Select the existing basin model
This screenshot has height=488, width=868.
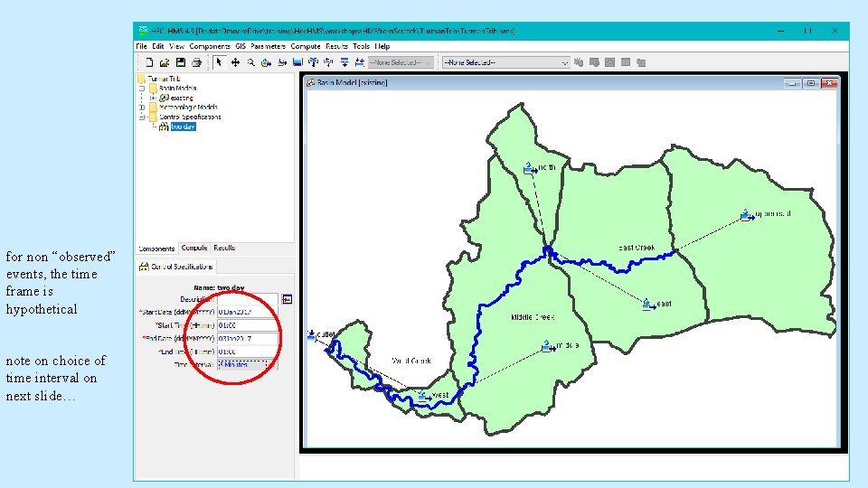(182, 98)
